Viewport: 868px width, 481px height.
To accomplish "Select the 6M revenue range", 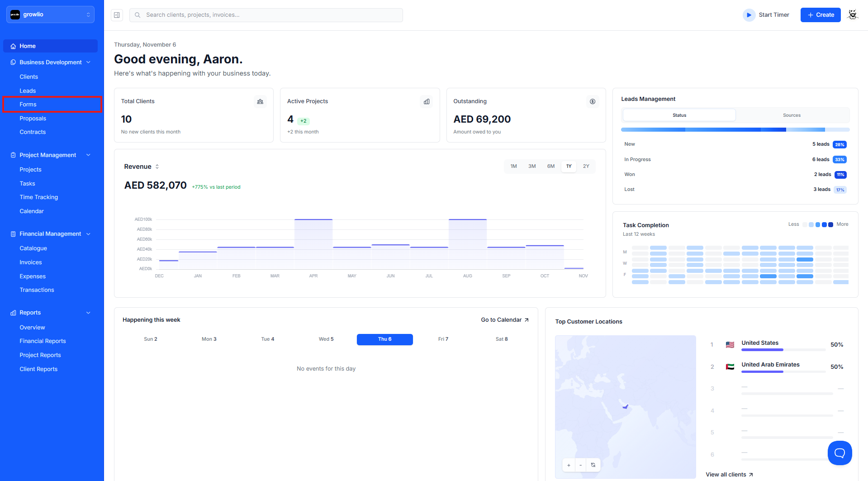I will [550, 167].
